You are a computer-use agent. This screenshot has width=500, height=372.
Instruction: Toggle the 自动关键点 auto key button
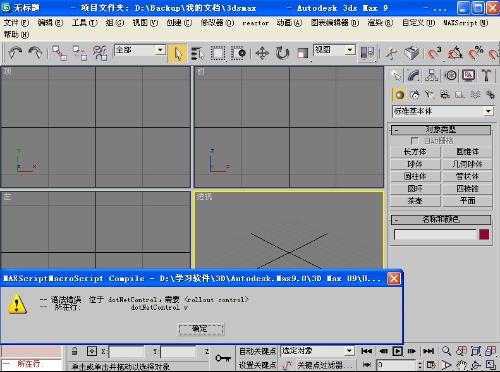[x=257, y=351]
